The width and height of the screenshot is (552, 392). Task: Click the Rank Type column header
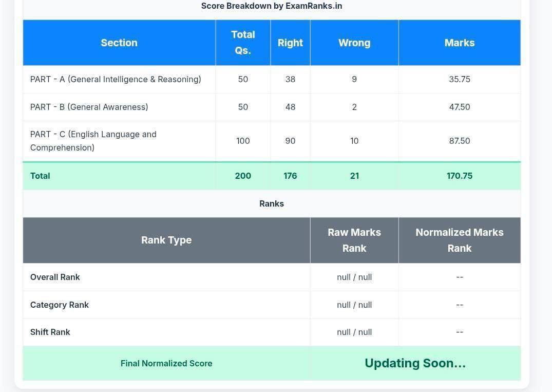(166, 240)
